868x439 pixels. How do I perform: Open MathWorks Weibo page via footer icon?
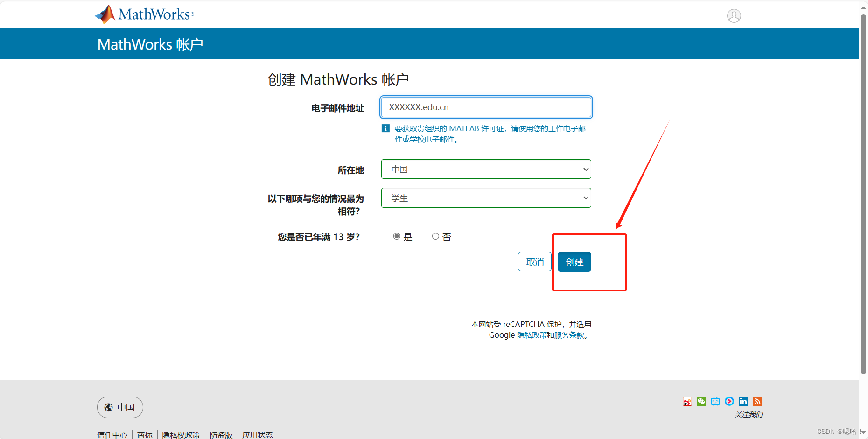(x=687, y=401)
